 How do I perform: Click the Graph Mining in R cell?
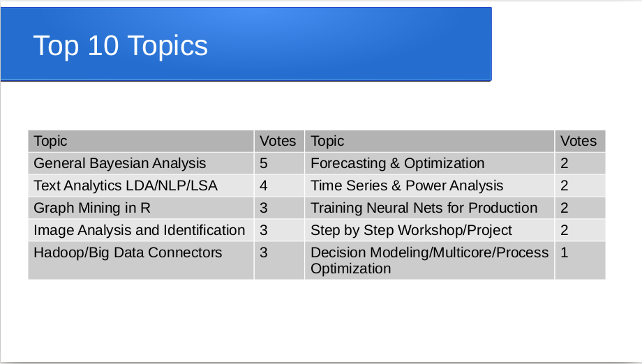(x=141, y=208)
